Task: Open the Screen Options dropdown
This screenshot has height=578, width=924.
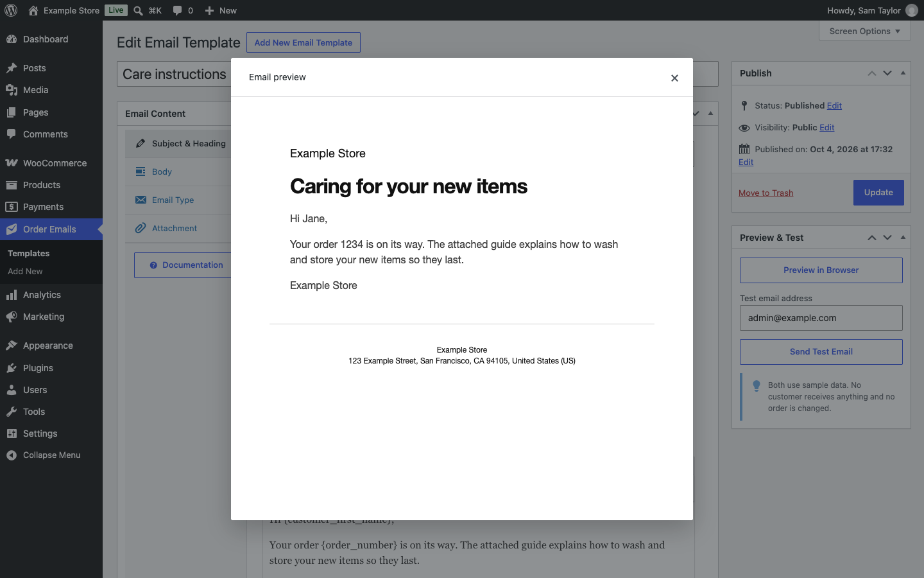Action: (865, 31)
